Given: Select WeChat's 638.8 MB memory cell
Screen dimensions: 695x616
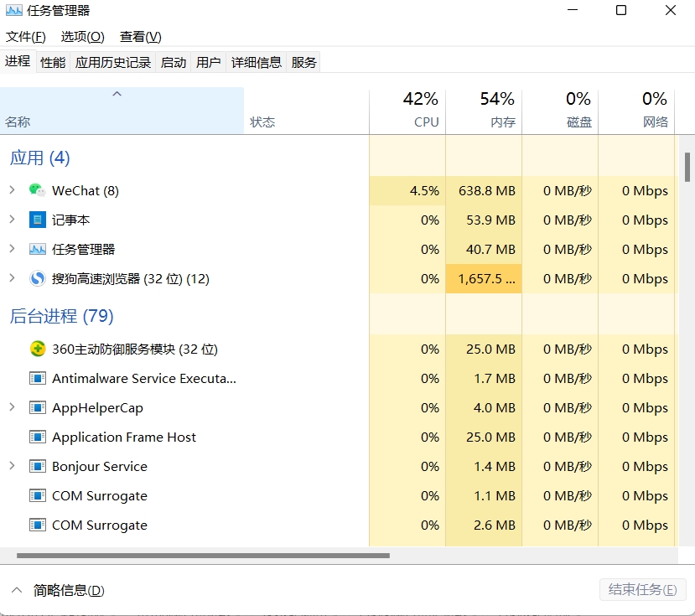Looking at the screenshot, I should [x=484, y=190].
